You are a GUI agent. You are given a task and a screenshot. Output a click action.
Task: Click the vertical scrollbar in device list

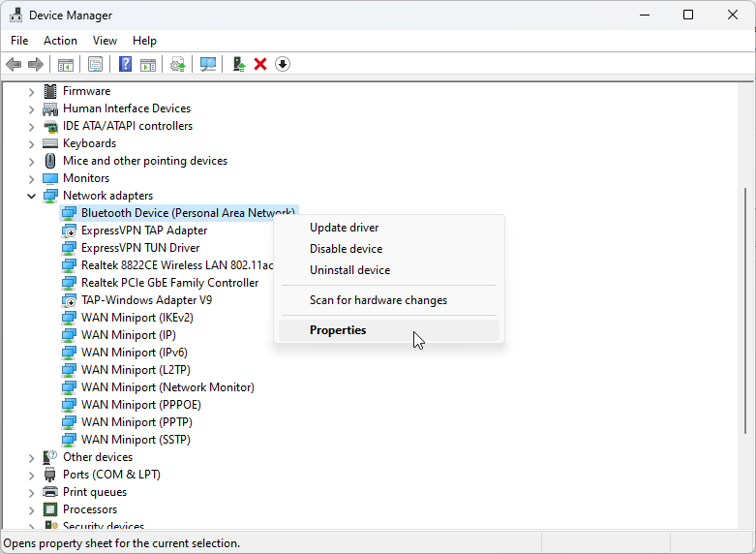point(745,291)
